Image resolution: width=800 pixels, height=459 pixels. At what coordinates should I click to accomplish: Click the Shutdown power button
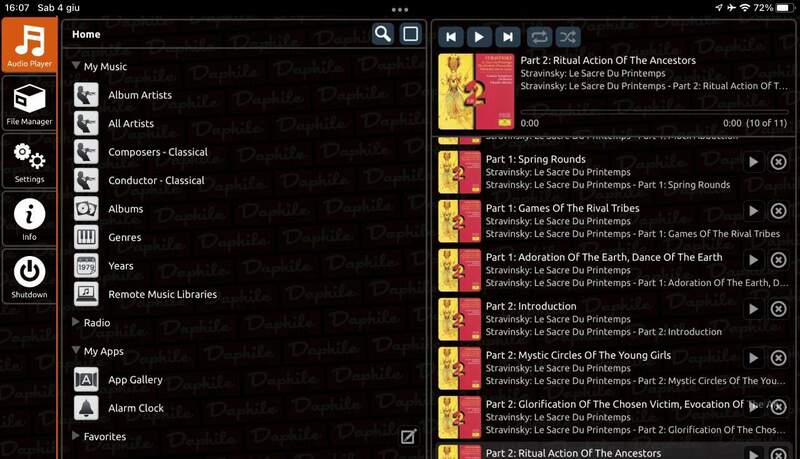point(29,276)
